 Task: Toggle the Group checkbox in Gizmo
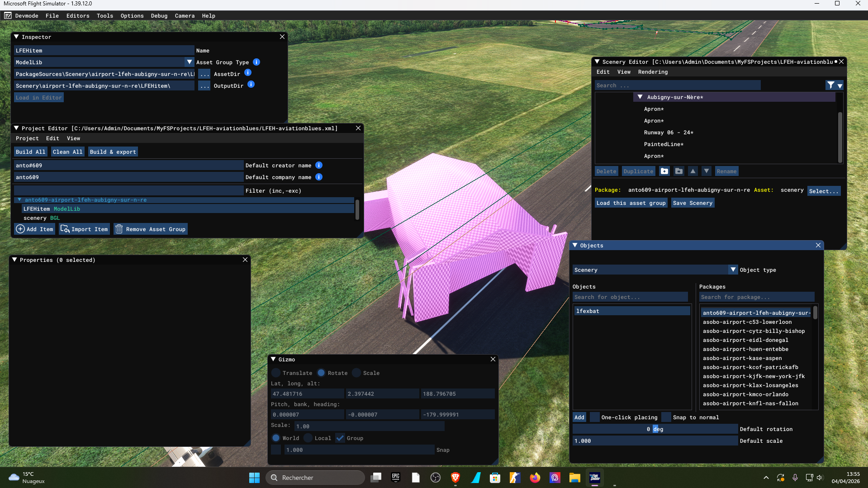click(x=340, y=438)
